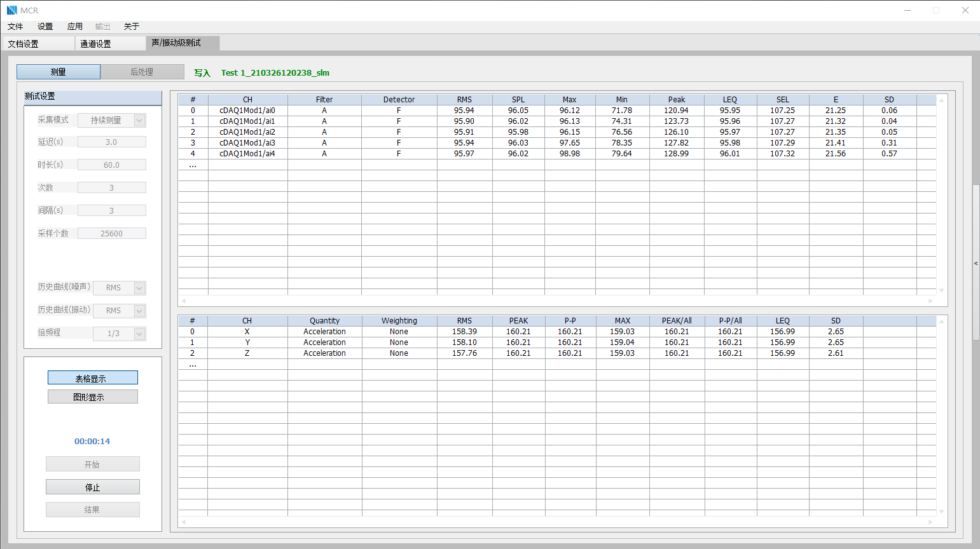Image resolution: width=980 pixels, height=549 pixels.
Task: Click the lower table's scroll-down arrow
Action: pos(942,512)
